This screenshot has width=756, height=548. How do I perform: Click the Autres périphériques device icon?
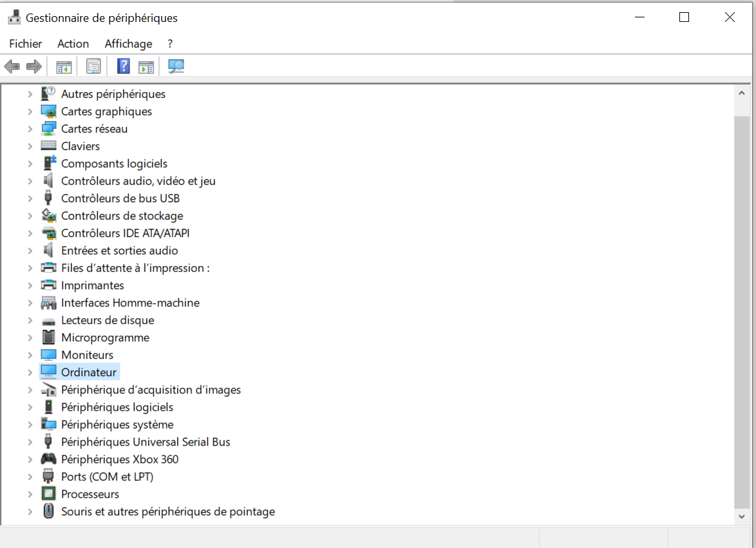48,93
